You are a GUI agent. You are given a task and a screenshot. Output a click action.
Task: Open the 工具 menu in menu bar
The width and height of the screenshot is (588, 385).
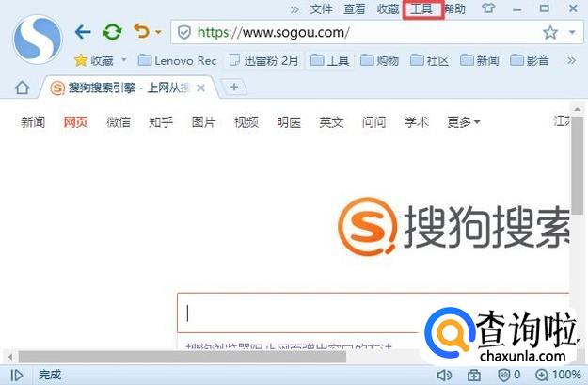click(x=421, y=9)
